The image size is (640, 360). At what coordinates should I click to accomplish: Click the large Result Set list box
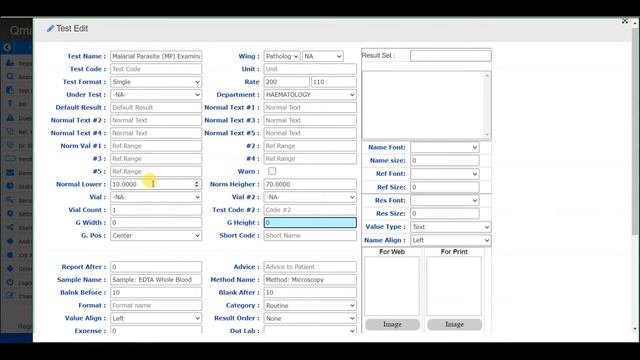click(426, 105)
